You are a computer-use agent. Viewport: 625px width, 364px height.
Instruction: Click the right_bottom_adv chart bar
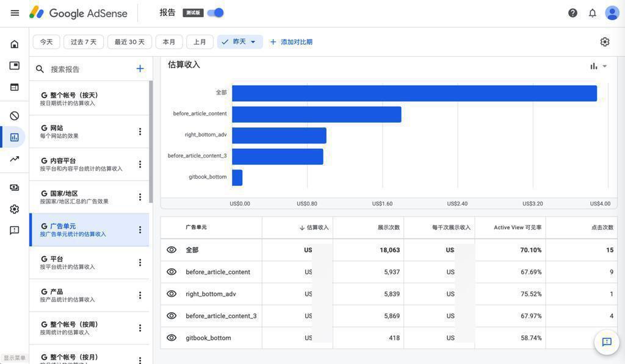280,135
